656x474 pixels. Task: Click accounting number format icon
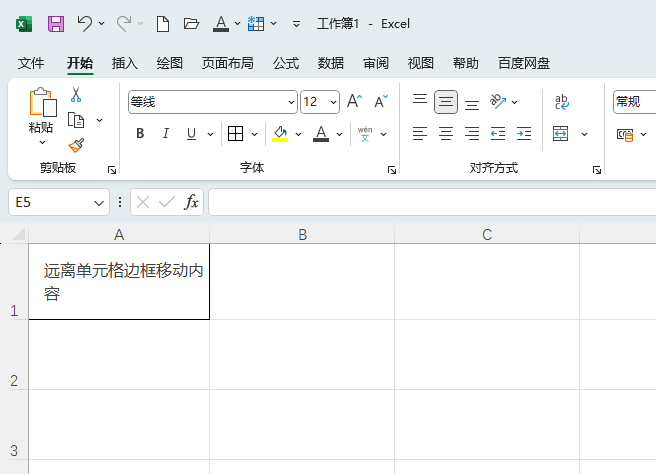625,135
